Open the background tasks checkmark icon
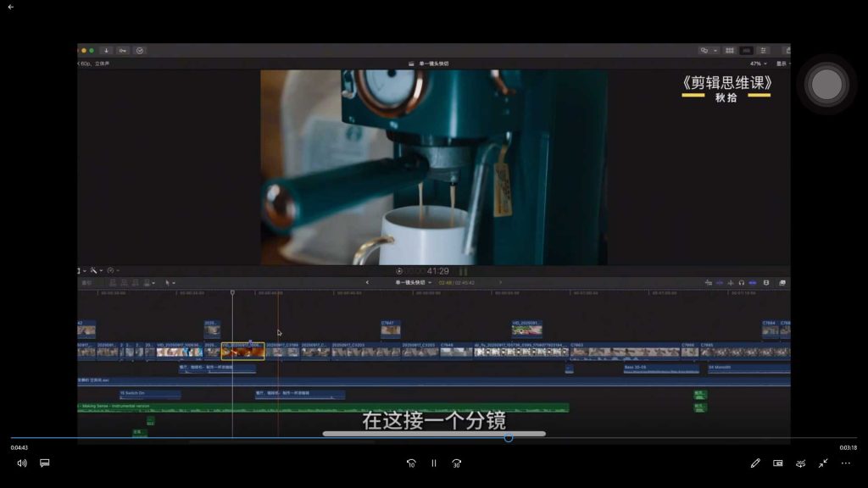This screenshot has width=868, height=488. (x=140, y=50)
